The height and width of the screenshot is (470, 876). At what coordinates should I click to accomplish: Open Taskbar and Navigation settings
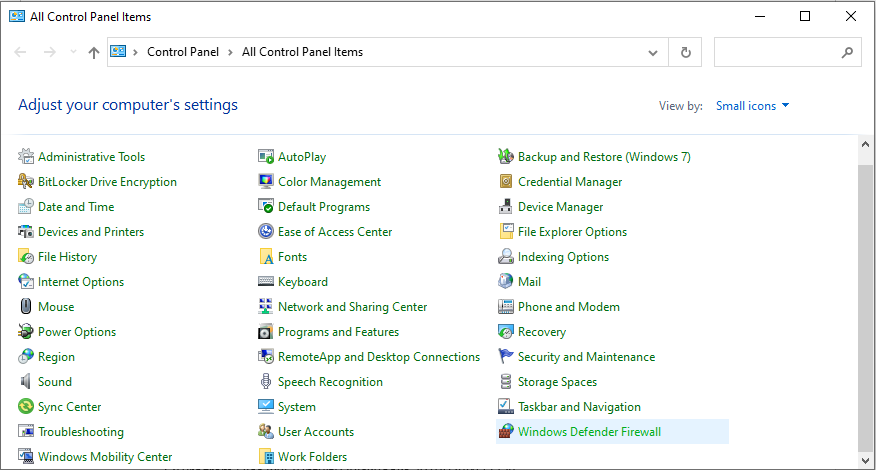pyautogui.click(x=579, y=407)
